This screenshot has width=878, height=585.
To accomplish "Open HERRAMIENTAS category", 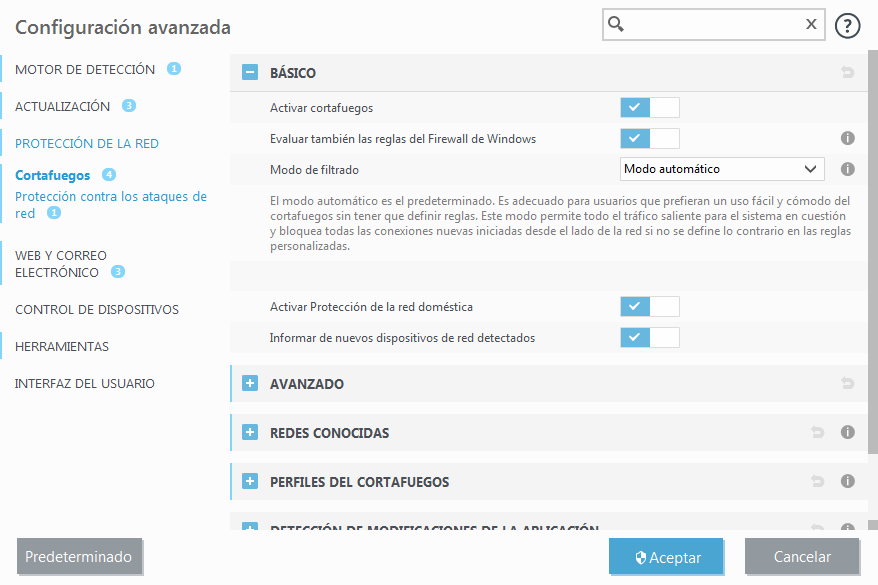I will click(62, 347).
